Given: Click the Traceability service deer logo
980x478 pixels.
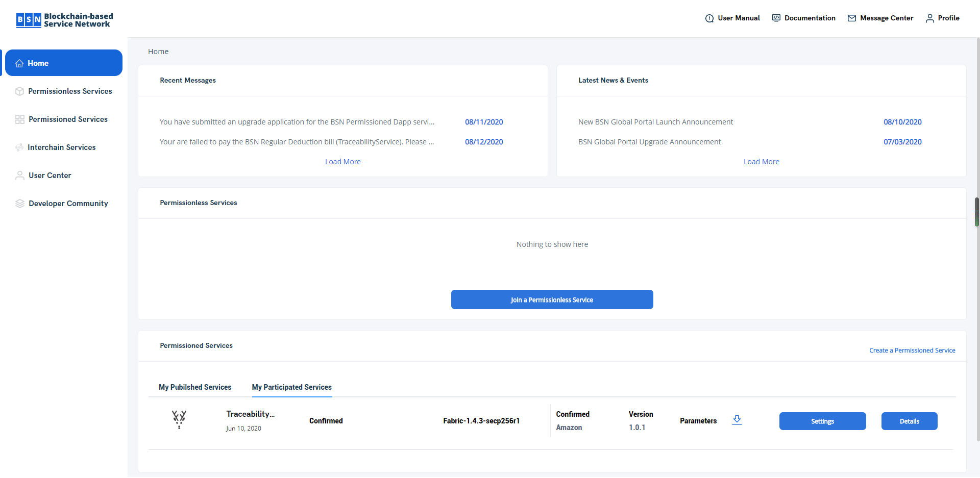Looking at the screenshot, I should click(x=179, y=419).
